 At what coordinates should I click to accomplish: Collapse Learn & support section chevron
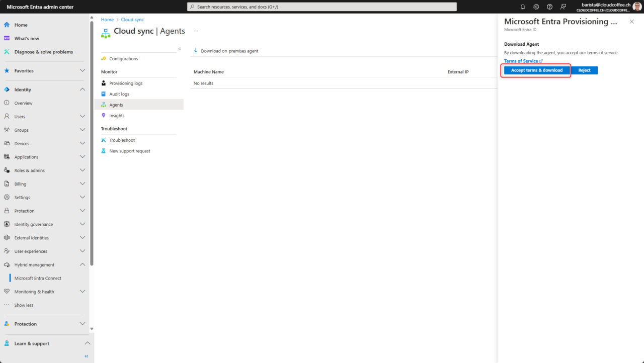pyautogui.click(x=87, y=343)
